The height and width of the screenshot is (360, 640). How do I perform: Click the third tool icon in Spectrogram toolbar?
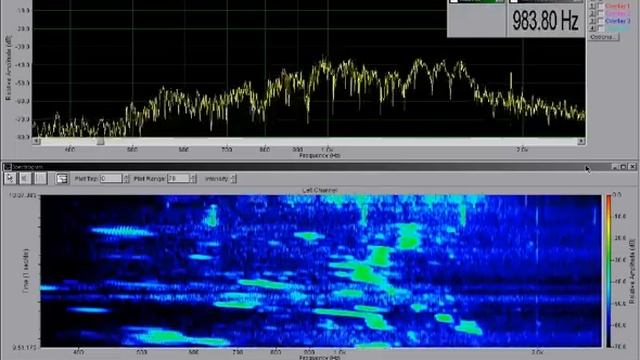pos(40,178)
